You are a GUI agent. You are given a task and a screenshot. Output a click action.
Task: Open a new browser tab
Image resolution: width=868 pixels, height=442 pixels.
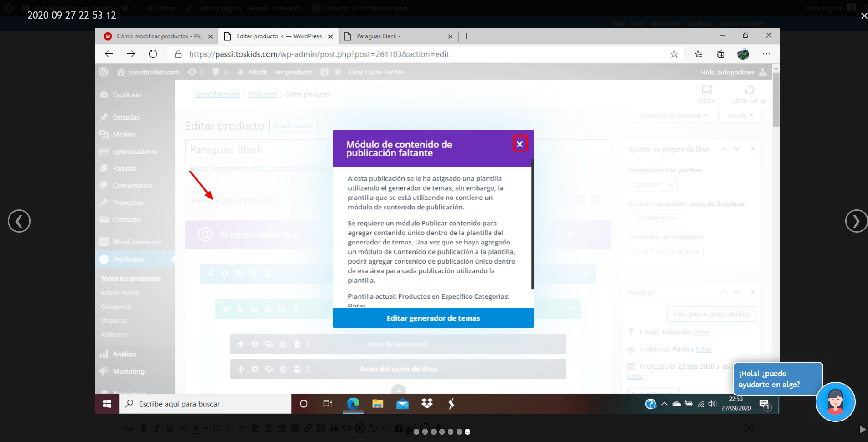466,36
